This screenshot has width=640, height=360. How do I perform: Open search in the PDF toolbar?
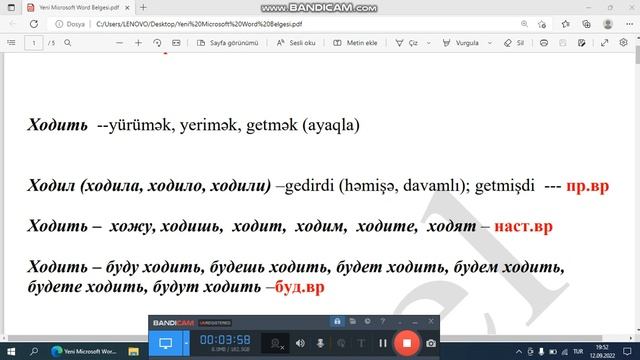(68, 42)
